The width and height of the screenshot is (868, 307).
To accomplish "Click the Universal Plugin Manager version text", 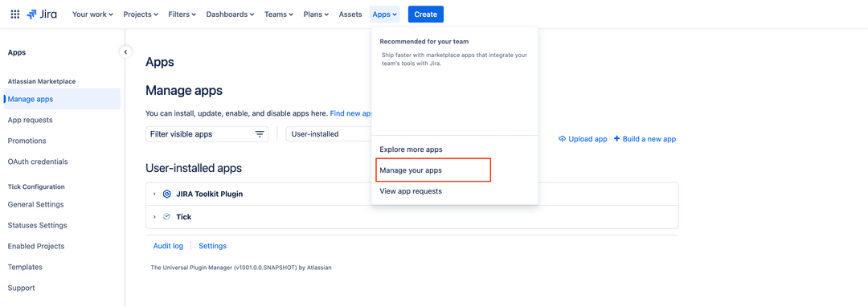I will pos(241,268).
